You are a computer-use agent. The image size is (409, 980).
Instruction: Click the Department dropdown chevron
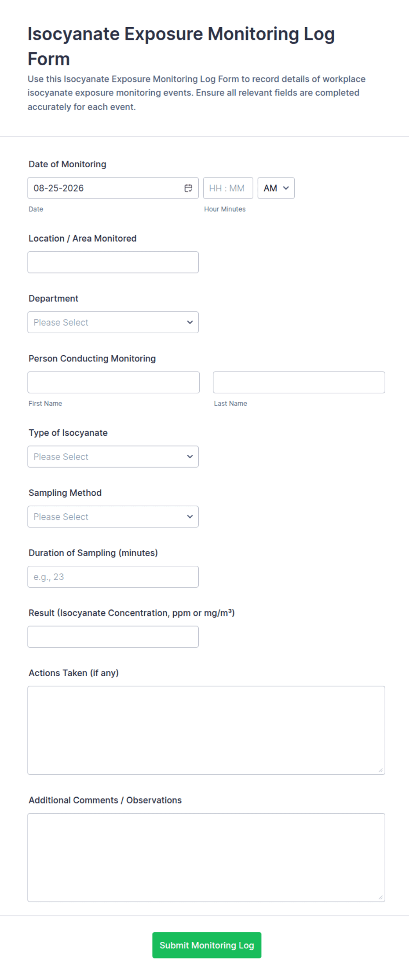tap(190, 322)
